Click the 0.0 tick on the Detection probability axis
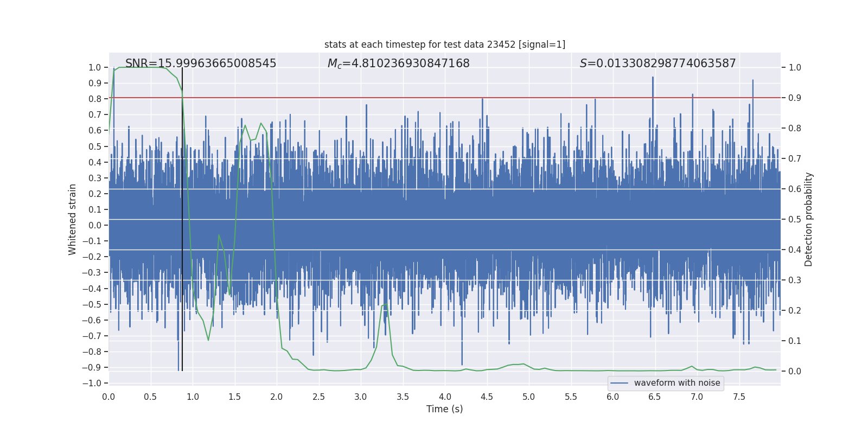The height and width of the screenshot is (434, 868). pos(795,372)
